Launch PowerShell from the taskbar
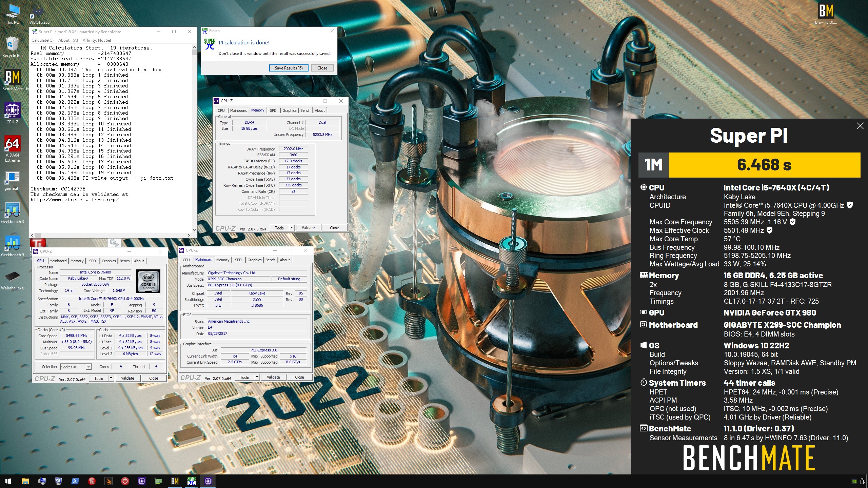This screenshot has width=868, height=488. pyautogui.click(x=75, y=481)
